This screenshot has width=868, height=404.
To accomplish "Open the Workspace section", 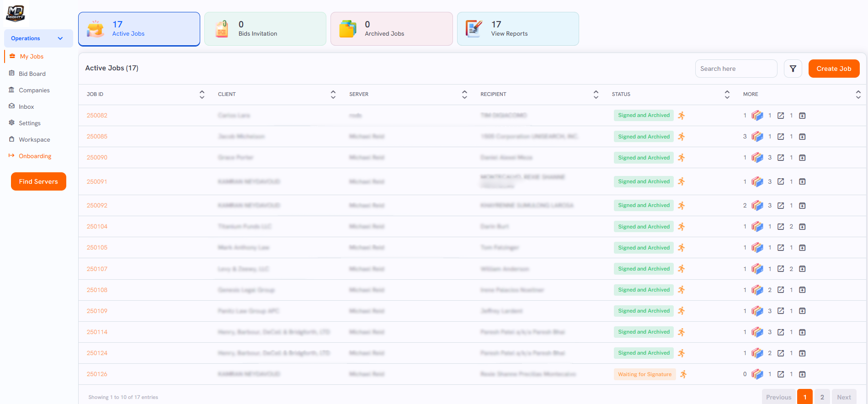I will point(34,139).
